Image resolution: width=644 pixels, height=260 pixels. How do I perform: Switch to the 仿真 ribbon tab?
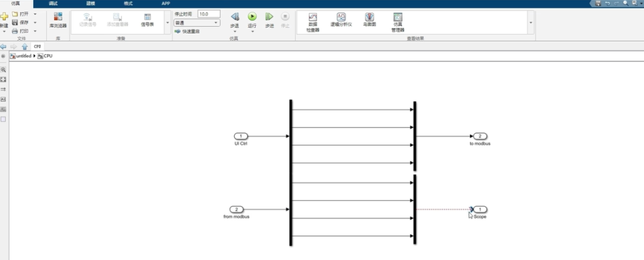(16, 4)
